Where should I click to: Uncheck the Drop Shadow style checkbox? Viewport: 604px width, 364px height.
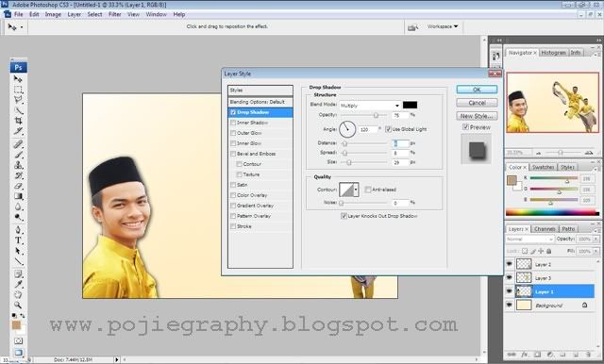coord(233,112)
